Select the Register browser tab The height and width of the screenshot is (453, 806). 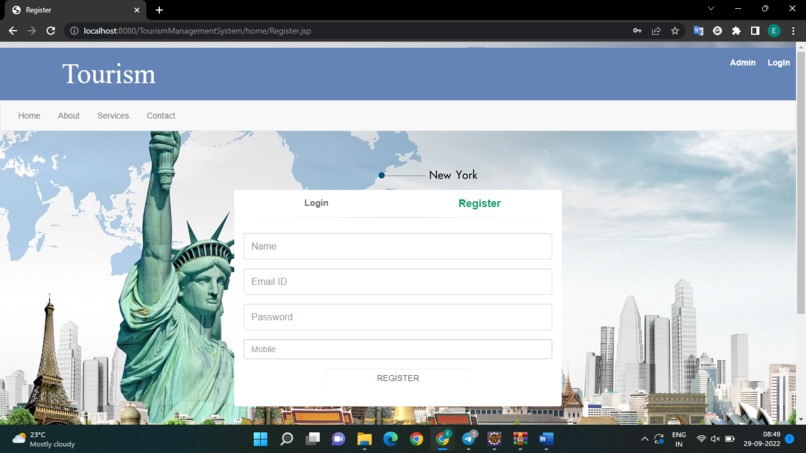(x=75, y=10)
